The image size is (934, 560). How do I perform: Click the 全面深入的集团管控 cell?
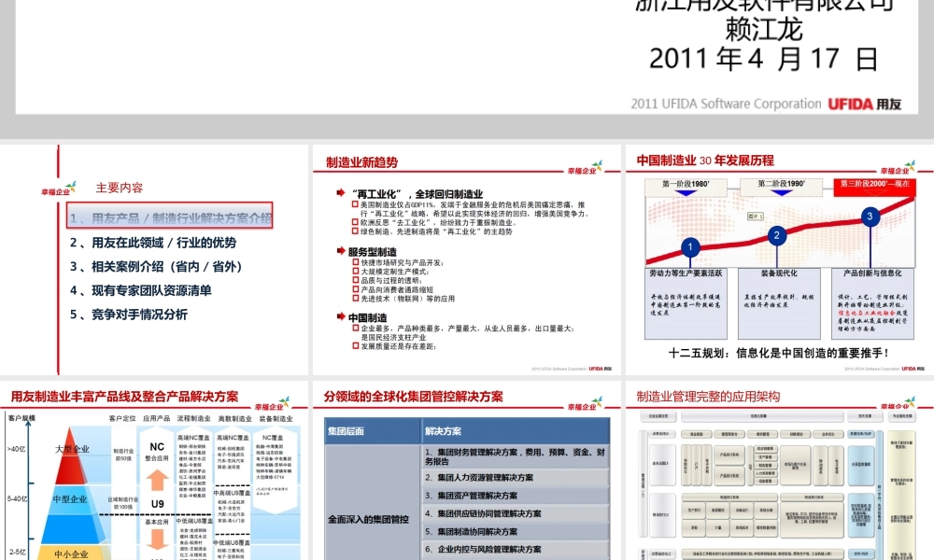373,502
